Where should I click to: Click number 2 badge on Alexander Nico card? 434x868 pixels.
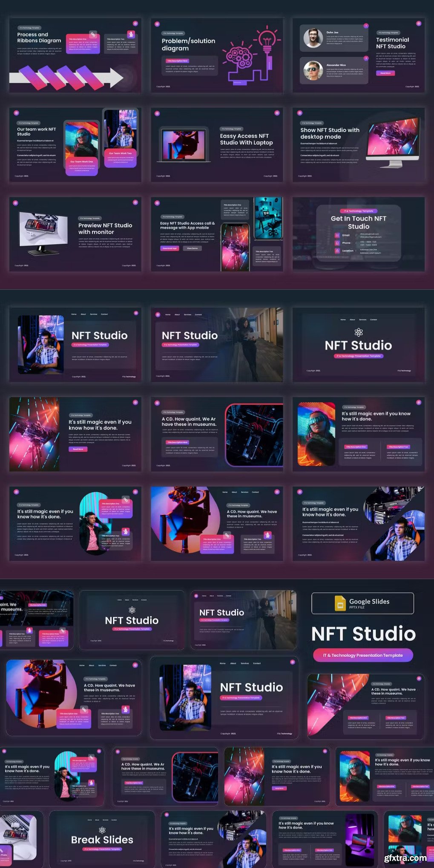[x=366, y=58]
